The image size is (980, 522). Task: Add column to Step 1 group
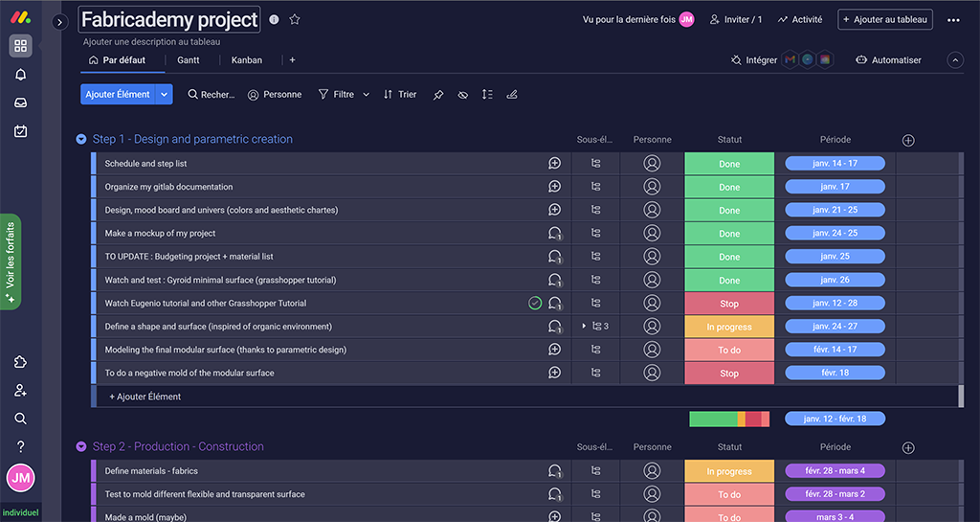point(908,140)
